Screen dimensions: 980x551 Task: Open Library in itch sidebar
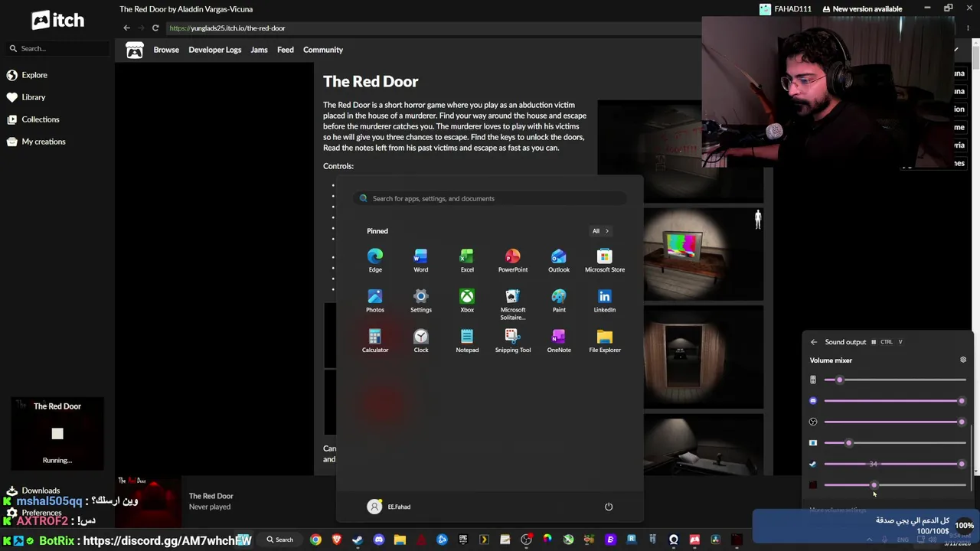click(26, 97)
